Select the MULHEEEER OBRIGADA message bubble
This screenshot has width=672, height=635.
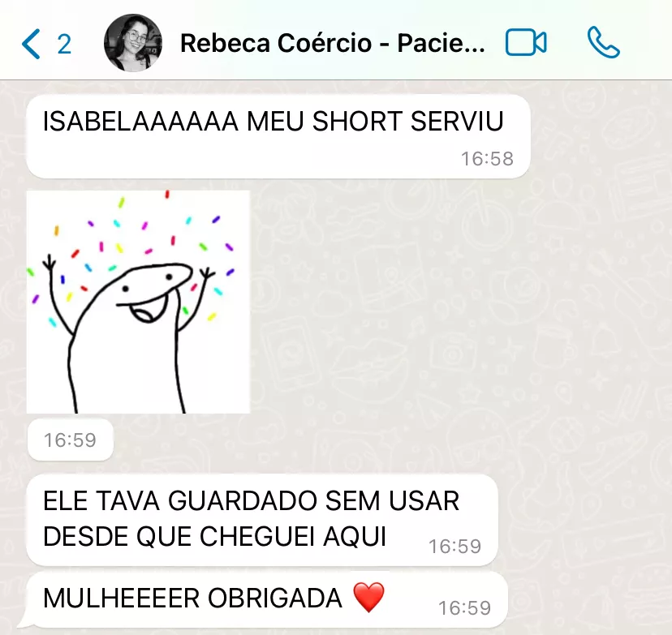click(267, 600)
